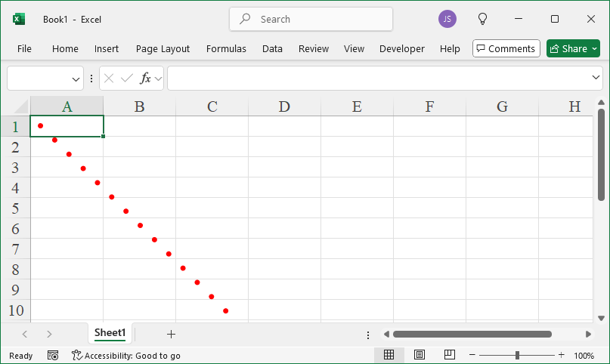The width and height of the screenshot is (610, 364).
Task: Switch to the Page Layout tab
Action: 163,49
